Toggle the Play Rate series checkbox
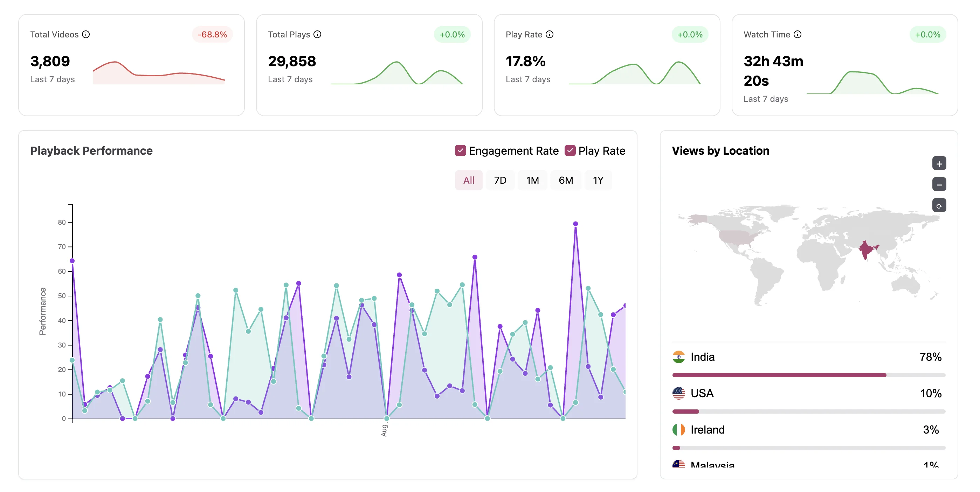 [x=570, y=150]
